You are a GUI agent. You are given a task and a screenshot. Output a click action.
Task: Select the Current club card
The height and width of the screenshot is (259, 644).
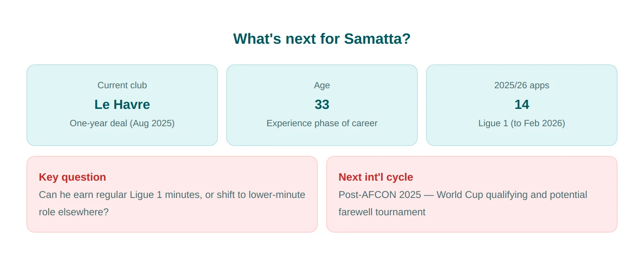(x=122, y=105)
